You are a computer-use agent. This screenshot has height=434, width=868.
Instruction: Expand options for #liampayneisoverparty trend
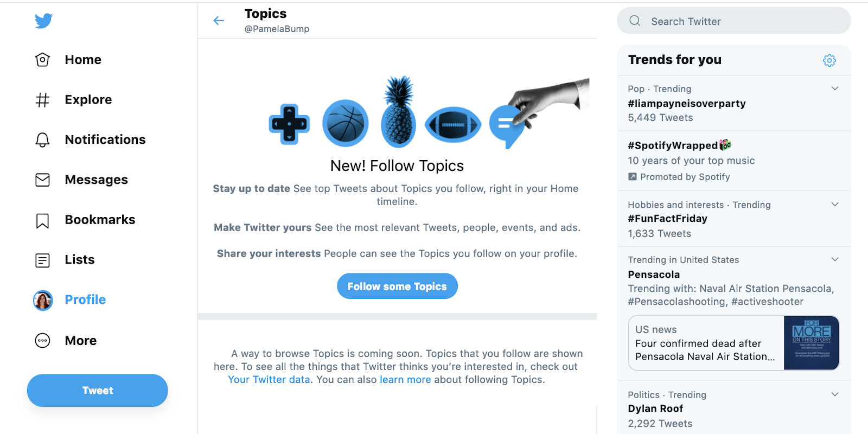(835, 88)
